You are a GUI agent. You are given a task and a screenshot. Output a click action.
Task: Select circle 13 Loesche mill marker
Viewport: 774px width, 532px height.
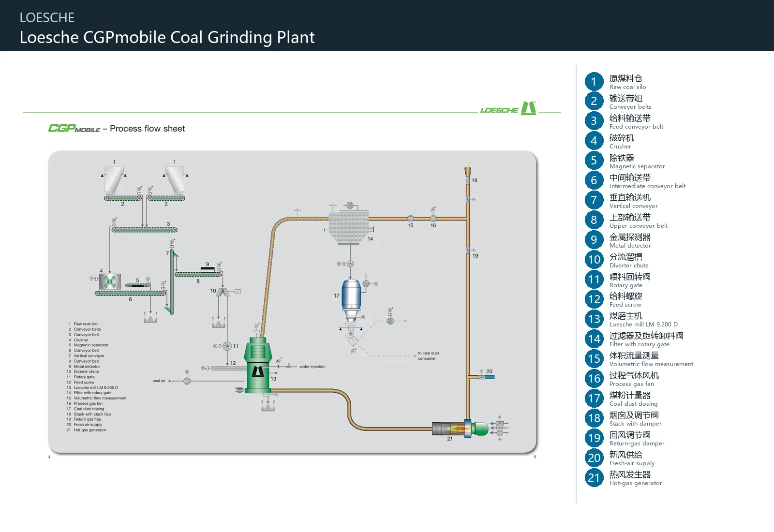coord(594,320)
